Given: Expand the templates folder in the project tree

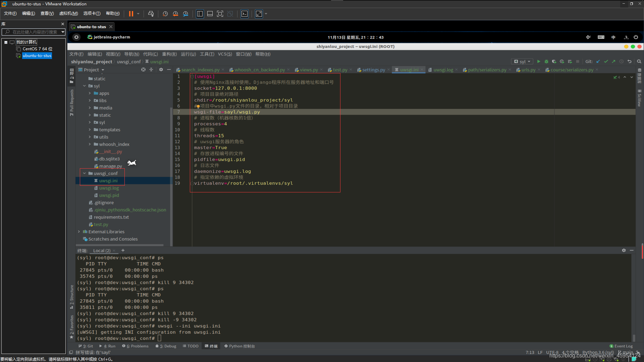Looking at the screenshot, I should pyautogui.click(x=90, y=130).
